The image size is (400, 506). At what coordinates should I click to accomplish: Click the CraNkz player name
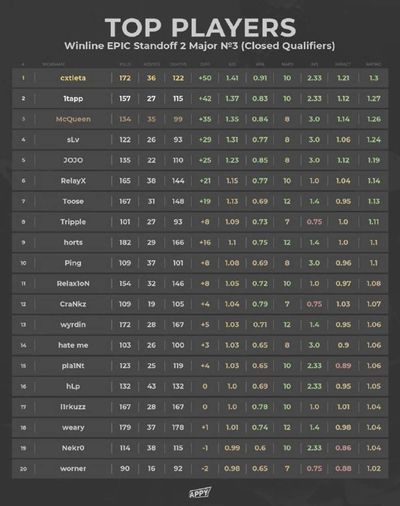pyautogui.click(x=73, y=304)
